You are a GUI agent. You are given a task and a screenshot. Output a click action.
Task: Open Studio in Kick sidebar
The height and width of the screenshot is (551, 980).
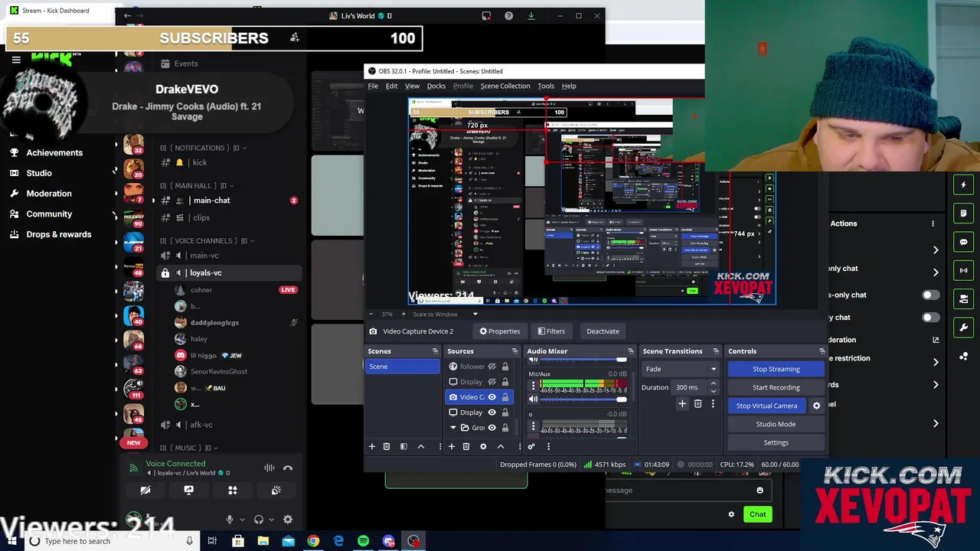pos(38,173)
